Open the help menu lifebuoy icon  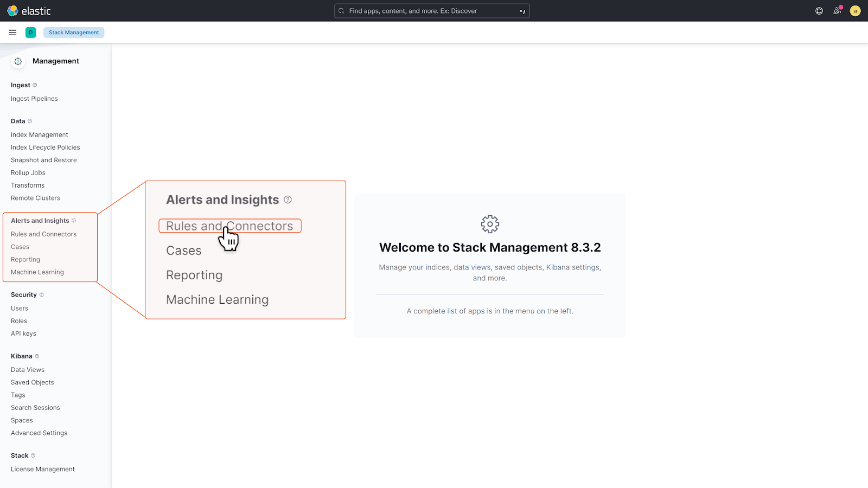[819, 11]
